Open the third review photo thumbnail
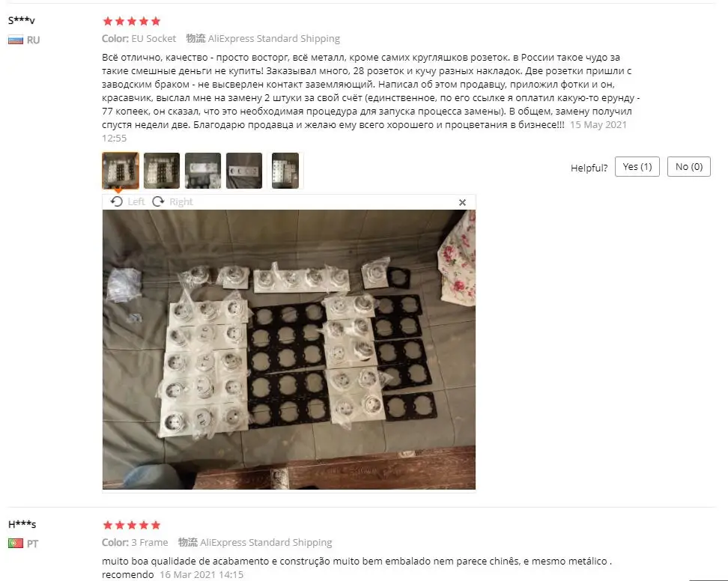728x581 pixels. click(x=203, y=170)
